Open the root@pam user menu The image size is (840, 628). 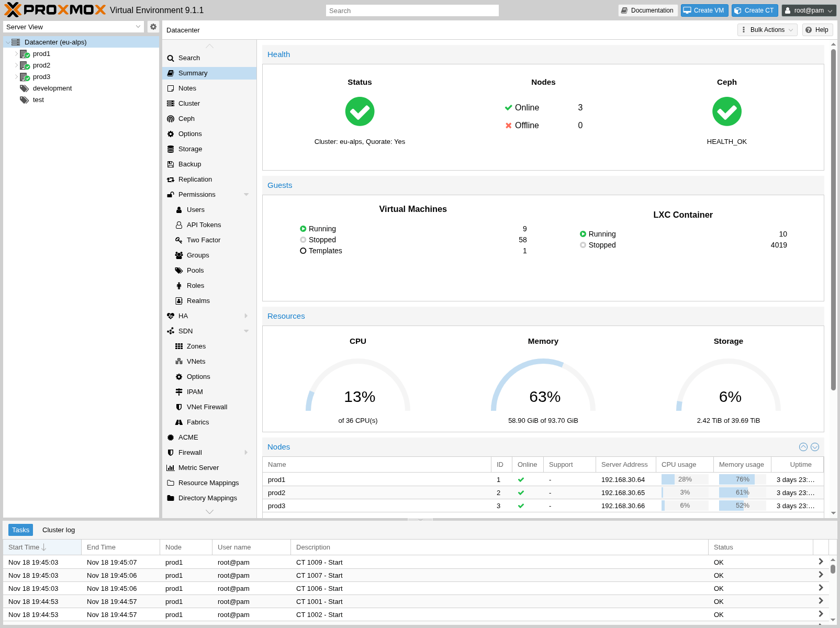809,10
